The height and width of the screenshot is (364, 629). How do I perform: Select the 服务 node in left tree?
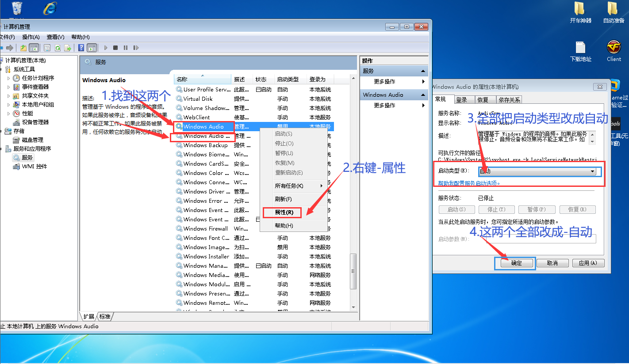click(x=27, y=157)
